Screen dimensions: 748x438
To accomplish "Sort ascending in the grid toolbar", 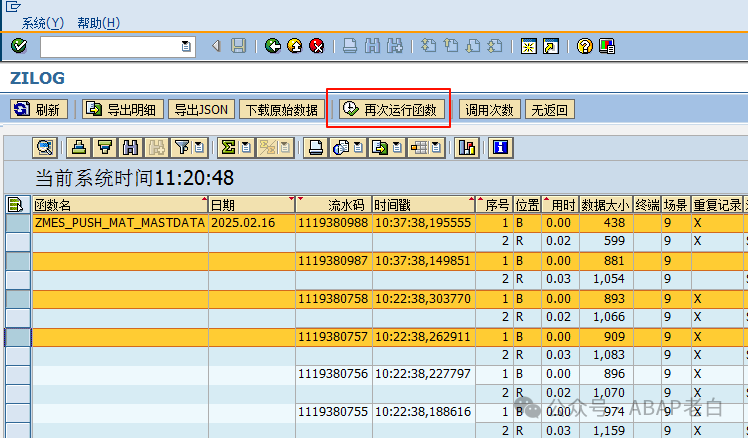I will click(x=79, y=148).
